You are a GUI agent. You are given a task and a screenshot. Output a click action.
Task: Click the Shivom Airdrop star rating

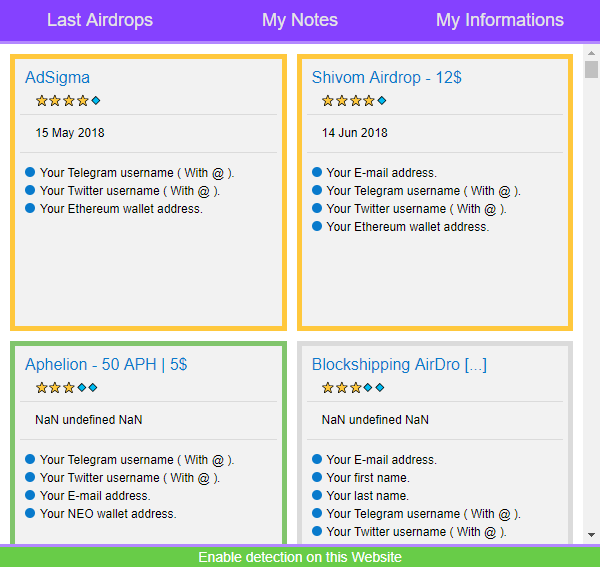354,101
